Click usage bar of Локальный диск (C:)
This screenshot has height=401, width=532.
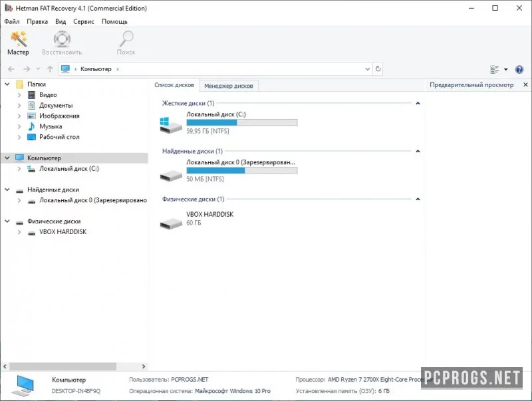coord(242,122)
